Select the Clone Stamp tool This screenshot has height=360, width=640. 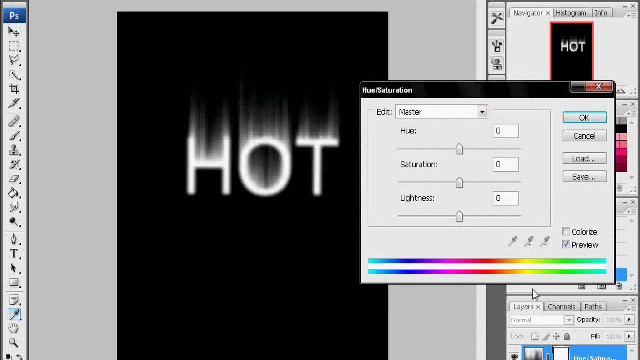pos(14,150)
